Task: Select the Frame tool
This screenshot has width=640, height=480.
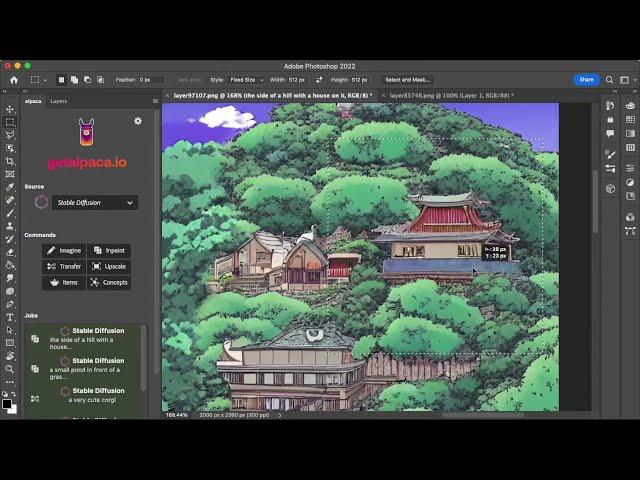Action: pos(10,174)
